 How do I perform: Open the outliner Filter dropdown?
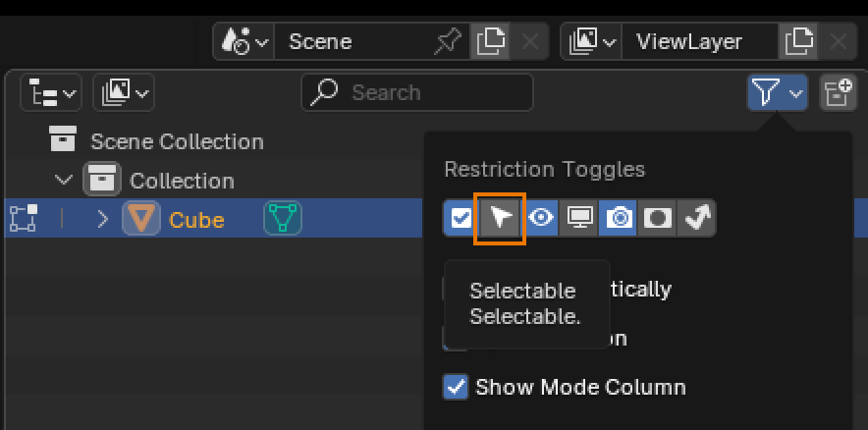[x=777, y=93]
